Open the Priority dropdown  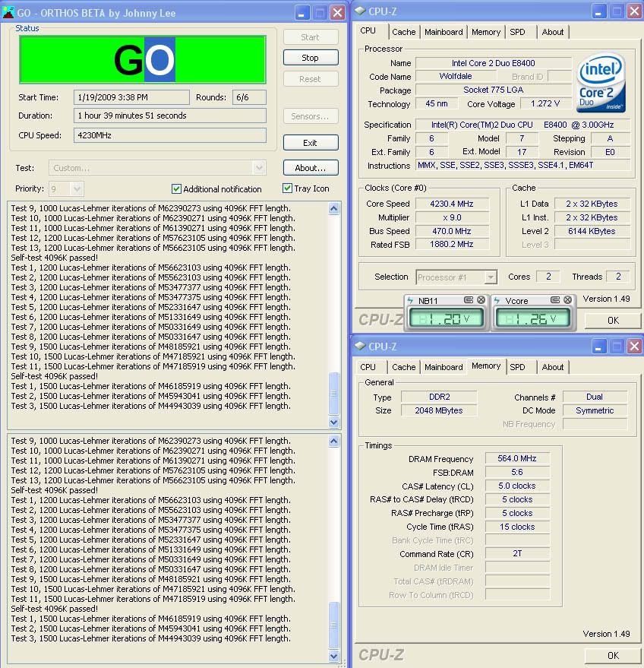coord(77,188)
